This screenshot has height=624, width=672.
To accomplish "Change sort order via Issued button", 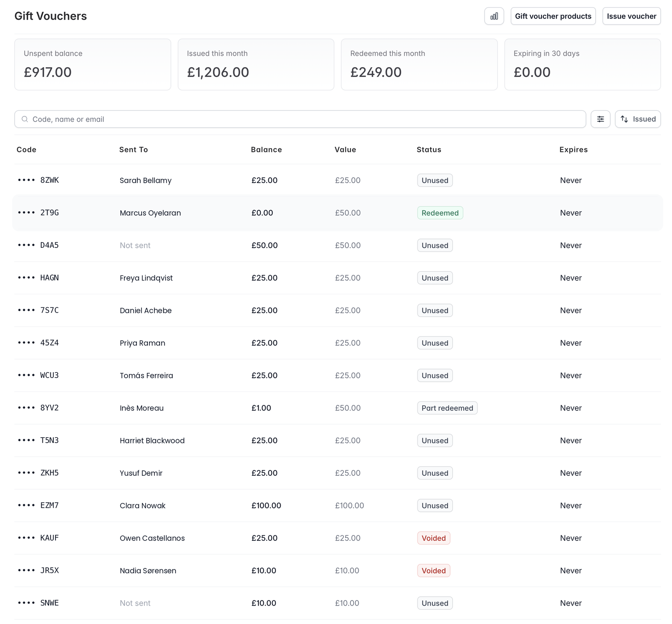I will [x=638, y=119].
